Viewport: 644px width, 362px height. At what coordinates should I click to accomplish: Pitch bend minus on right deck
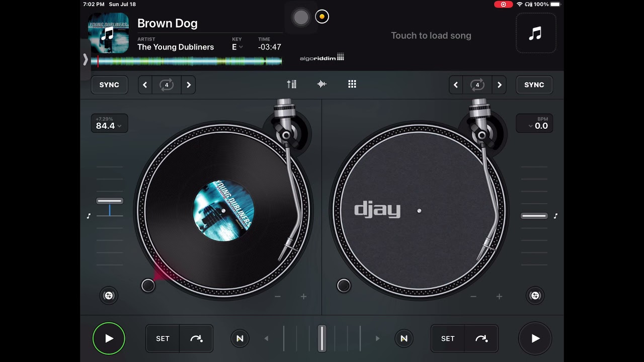(473, 297)
